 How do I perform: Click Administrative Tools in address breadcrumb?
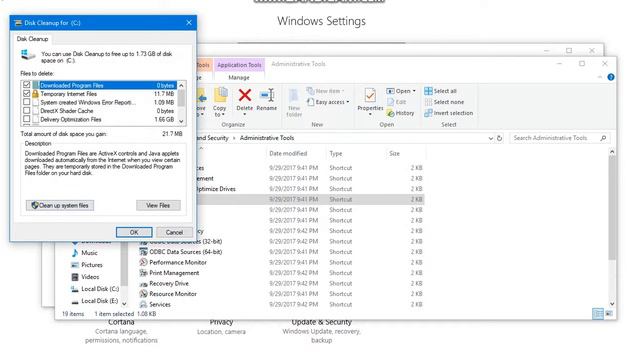(x=267, y=138)
